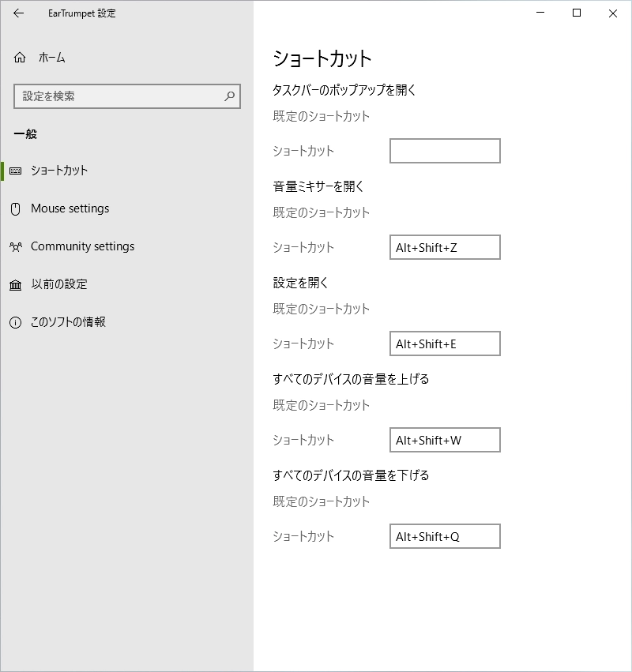
Task: Click the empty shortcut box for タスクバーのポップアップを開く
Action: 445,151
